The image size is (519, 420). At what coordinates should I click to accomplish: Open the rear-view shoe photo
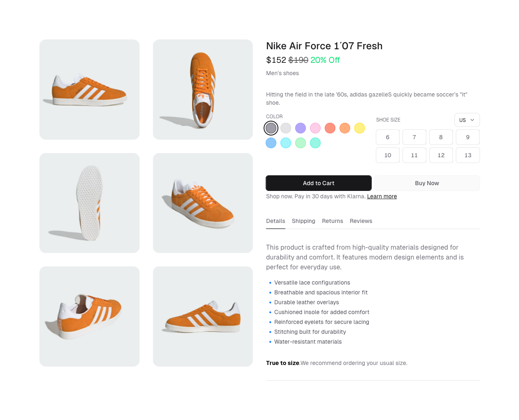coord(89,316)
